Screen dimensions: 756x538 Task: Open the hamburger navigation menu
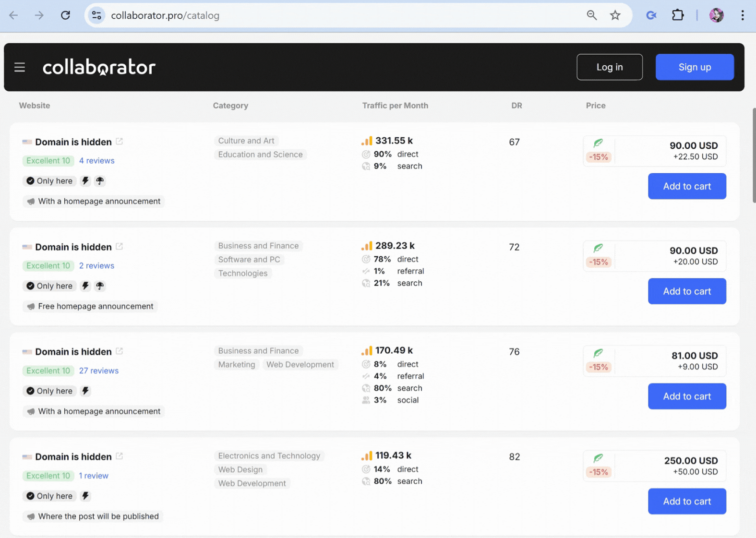click(19, 67)
